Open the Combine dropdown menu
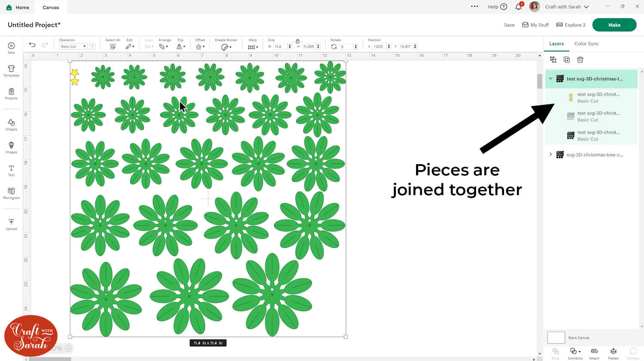The height and width of the screenshot is (361, 644). [575, 352]
